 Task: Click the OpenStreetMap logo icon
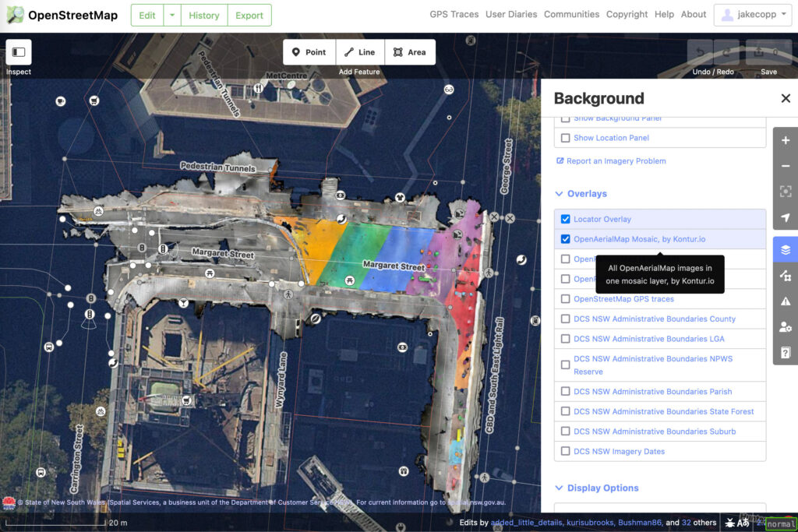(x=15, y=15)
